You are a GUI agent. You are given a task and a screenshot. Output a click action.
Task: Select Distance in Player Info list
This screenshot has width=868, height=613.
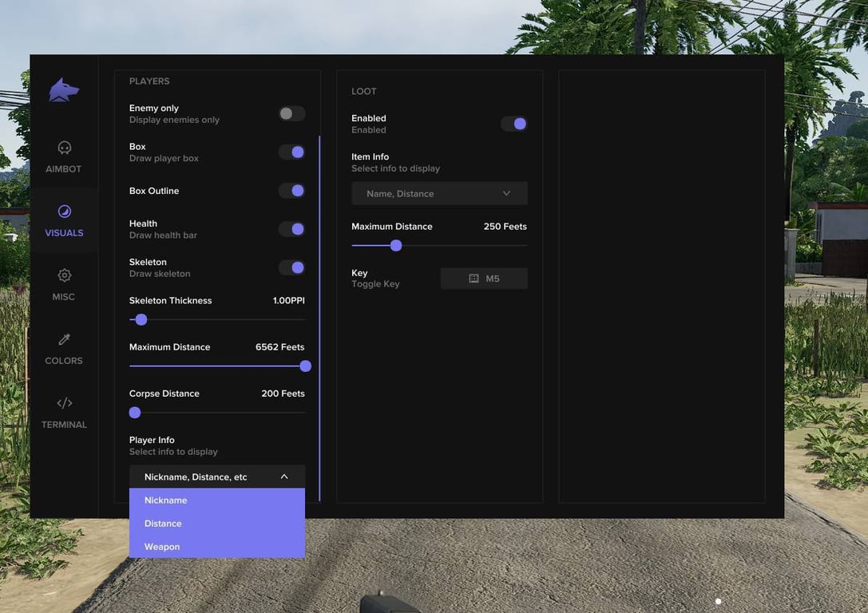point(217,524)
